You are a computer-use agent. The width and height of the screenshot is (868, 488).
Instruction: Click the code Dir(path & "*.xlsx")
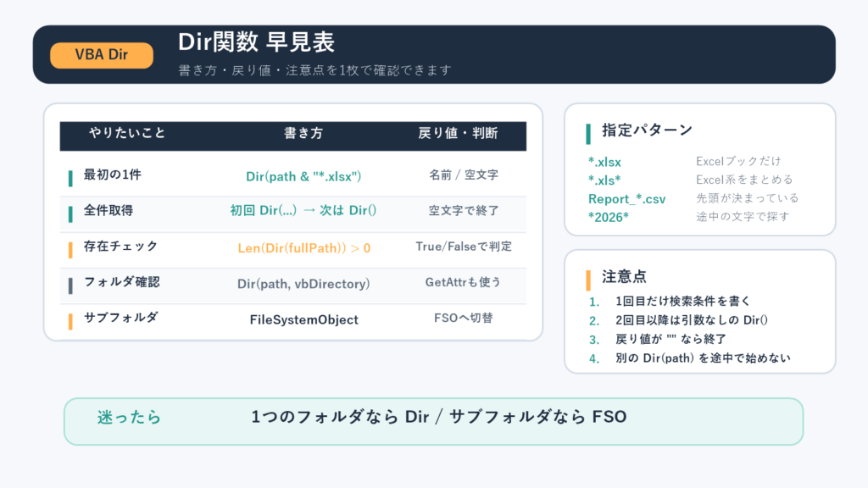click(x=303, y=176)
